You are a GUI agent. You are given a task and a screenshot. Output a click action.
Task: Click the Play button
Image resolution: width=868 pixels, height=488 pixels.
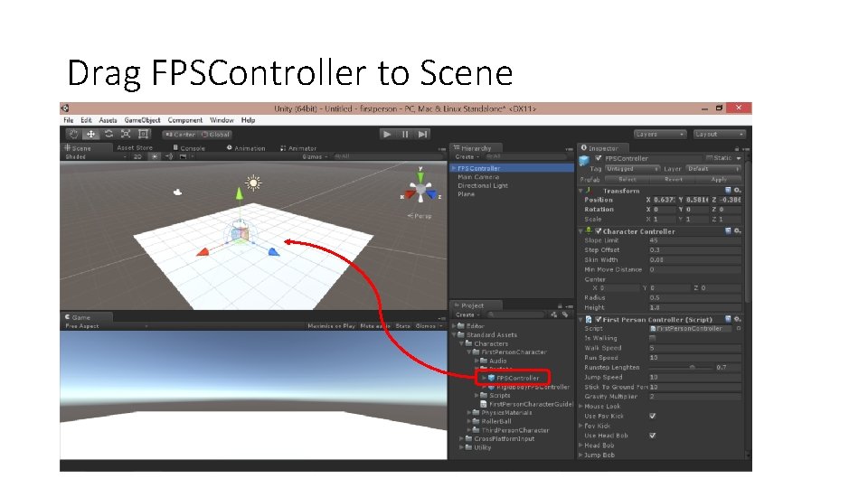click(387, 134)
